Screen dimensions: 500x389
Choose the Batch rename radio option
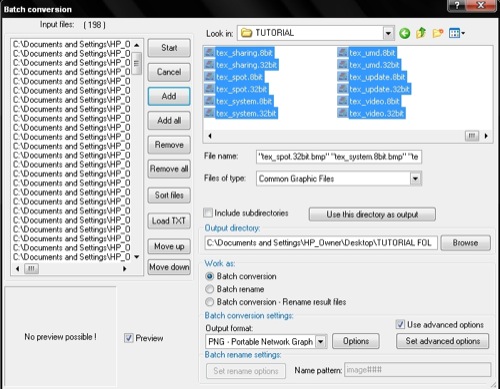pyautogui.click(x=209, y=289)
